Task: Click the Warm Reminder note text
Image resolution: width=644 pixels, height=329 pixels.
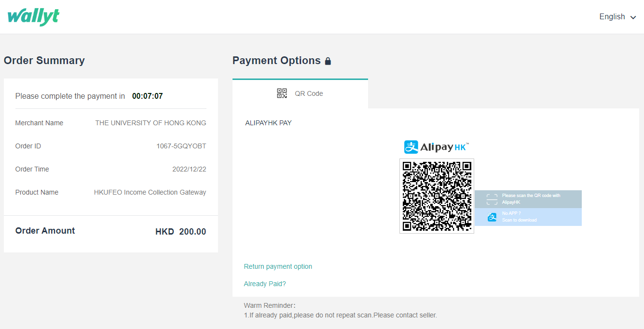Action: (340, 311)
